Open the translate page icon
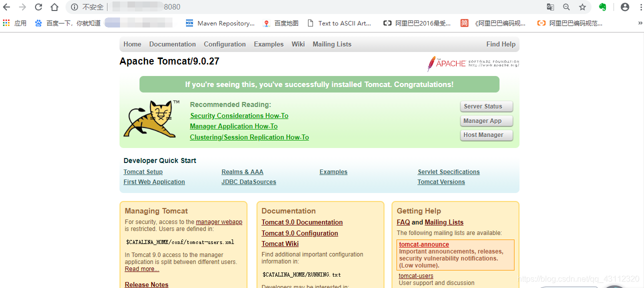Image resolution: width=644 pixels, height=288 pixels. tap(550, 7)
